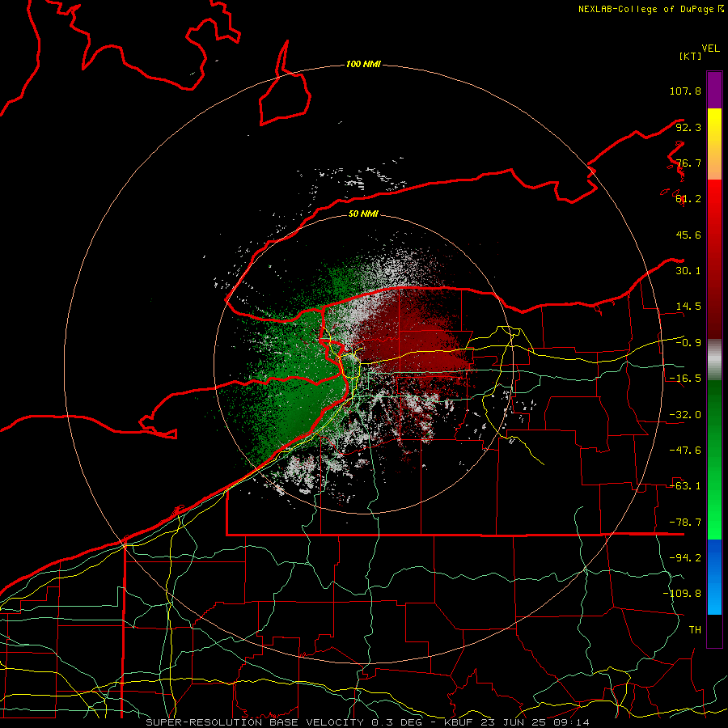Click the -109.8 velocity scale value
The image size is (728, 728).
coord(682,594)
